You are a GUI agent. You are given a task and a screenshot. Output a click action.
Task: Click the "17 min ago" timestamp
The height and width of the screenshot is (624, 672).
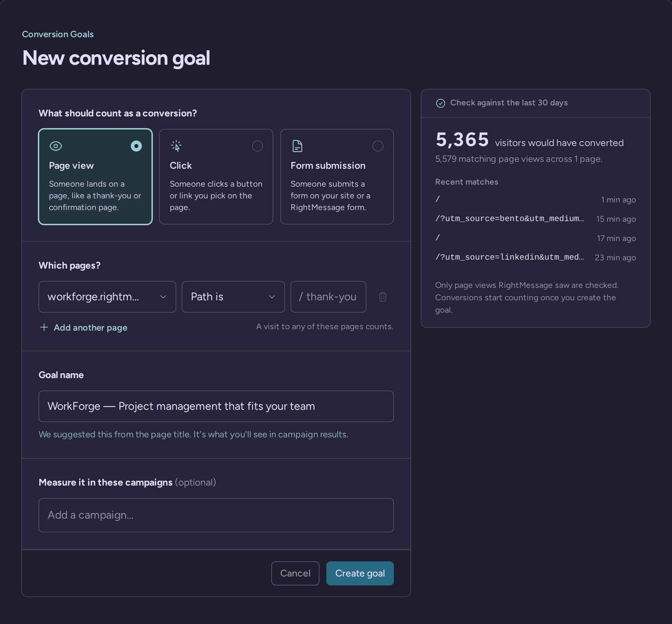pyautogui.click(x=616, y=238)
